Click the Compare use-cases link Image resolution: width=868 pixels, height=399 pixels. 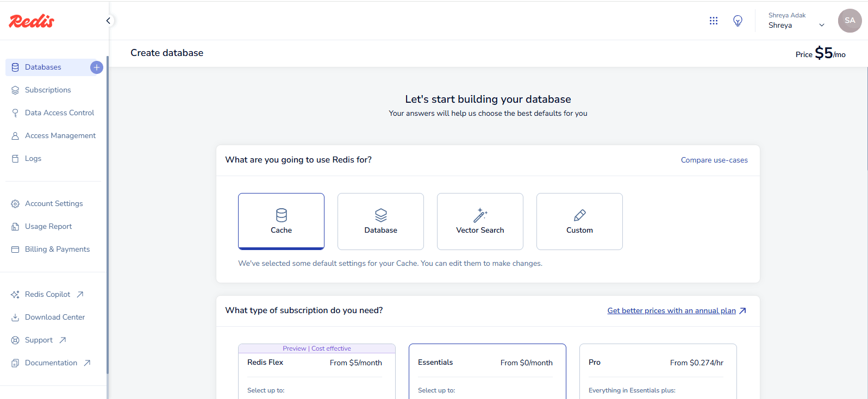pos(714,160)
